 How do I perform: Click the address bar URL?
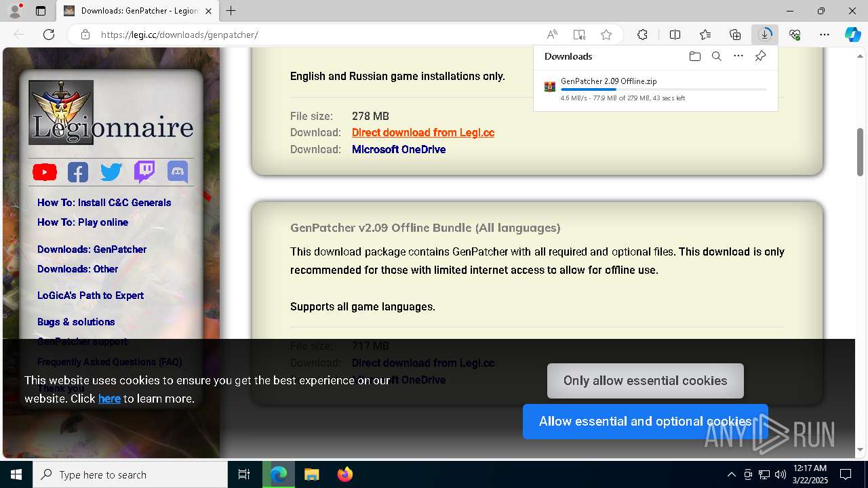(179, 35)
